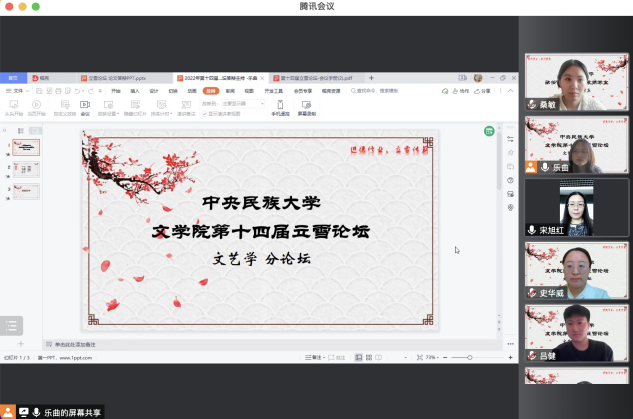This screenshot has width=633, height=419.
Task: Toggle the 显示演示者视图 checkbox
Action: coord(205,113)
